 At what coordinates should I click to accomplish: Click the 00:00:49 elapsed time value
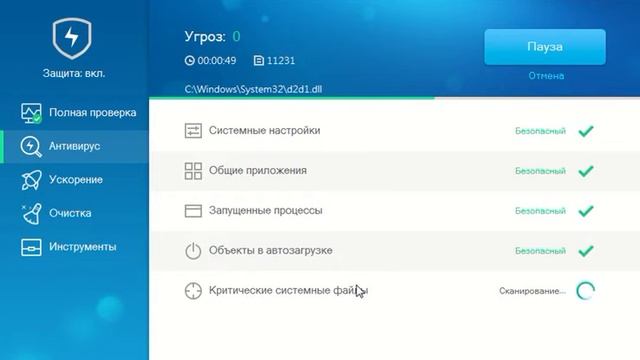(x=217, y=61)
